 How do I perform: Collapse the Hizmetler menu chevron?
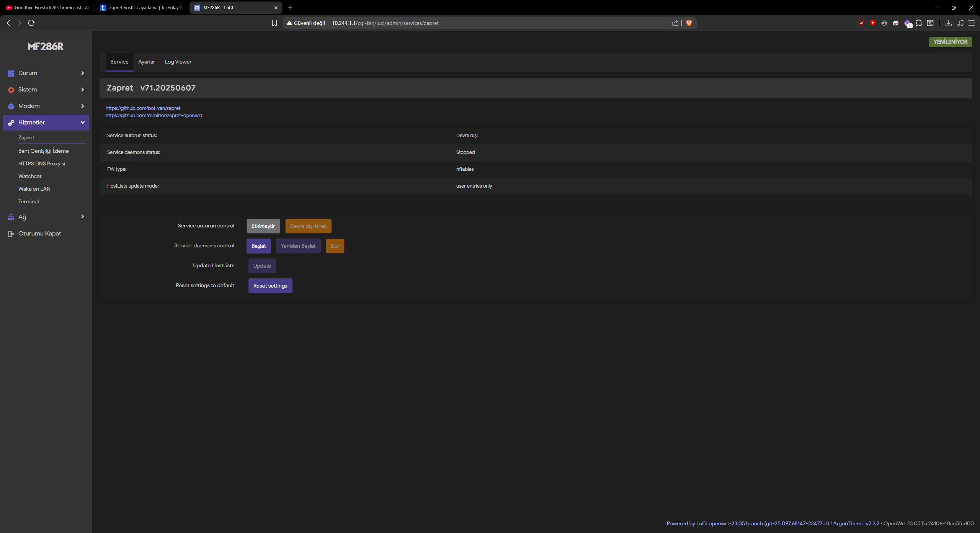coord(82,123)
